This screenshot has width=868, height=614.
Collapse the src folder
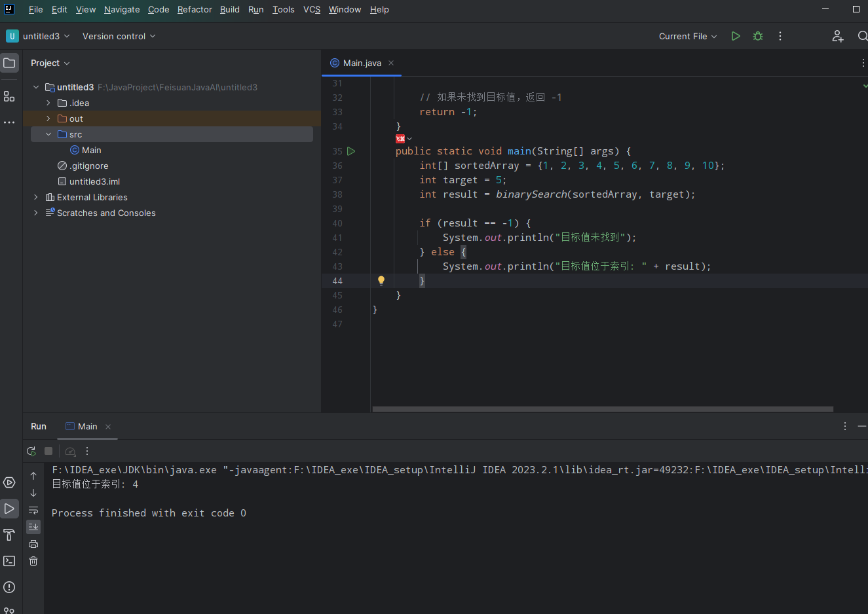(x=48, y=134)
